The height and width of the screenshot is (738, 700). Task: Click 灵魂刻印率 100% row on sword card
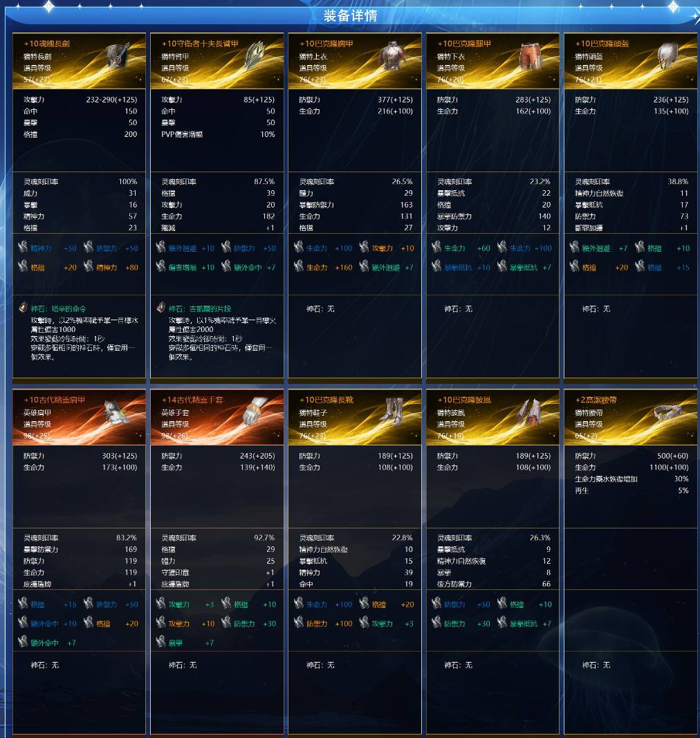coord(80,182)
